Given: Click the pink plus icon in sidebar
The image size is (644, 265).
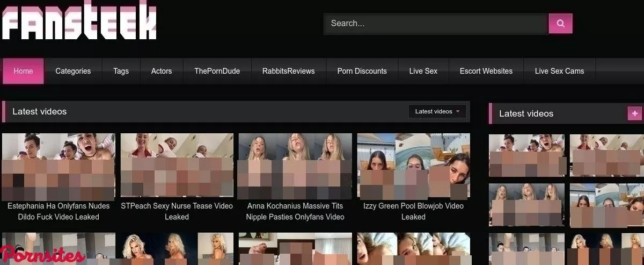Looking at the screenshot, I should pos(635,113).
